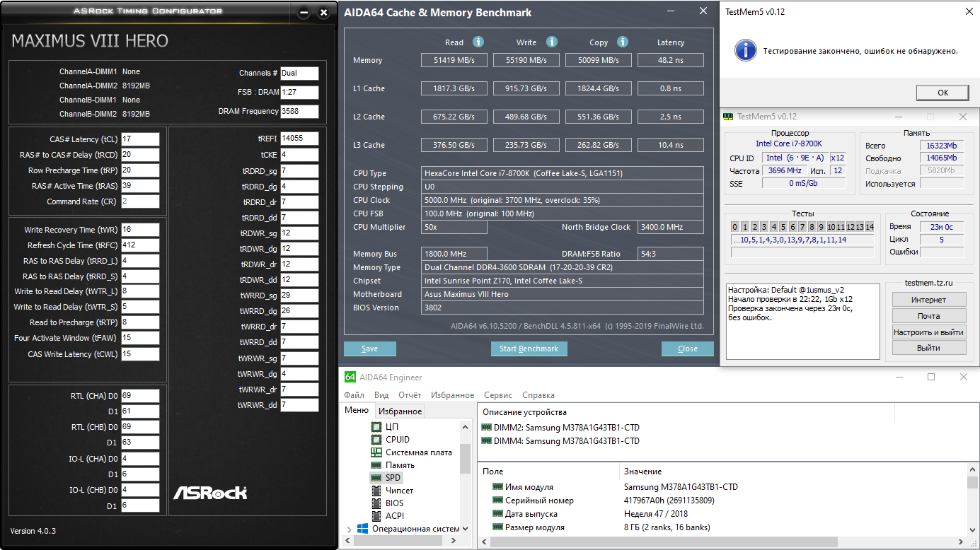This screenshot has height=550, width=980.
Task: Click the up arrow of the tree's vertical scrollbar
Action: 466,427
